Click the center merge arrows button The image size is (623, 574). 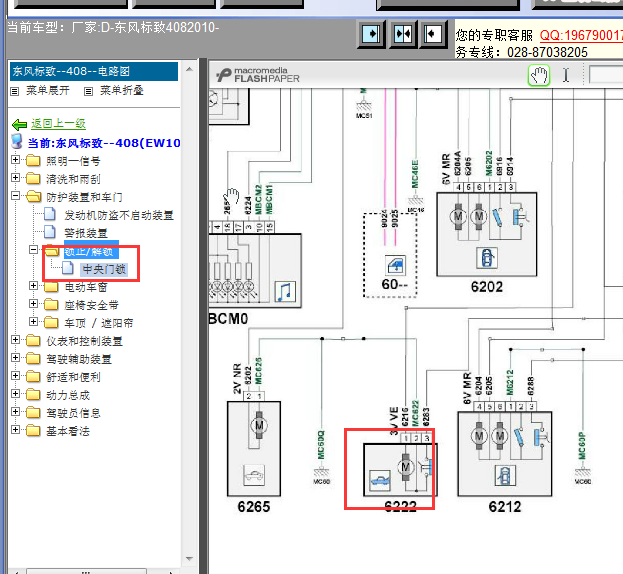point(403,34)
